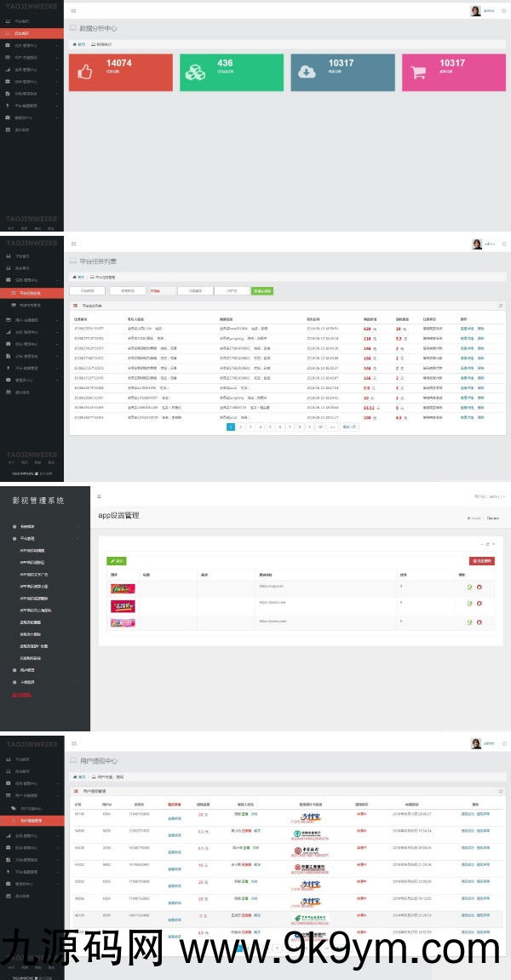This screenshot has width=511, height=980.
Task: Go to page 2 of the task list
Action: pos(240,427)
